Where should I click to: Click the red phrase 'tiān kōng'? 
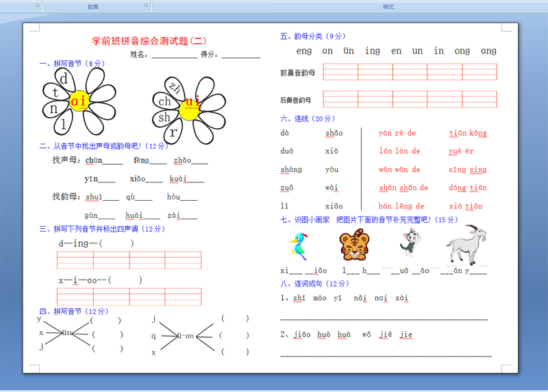click(468, 133)
